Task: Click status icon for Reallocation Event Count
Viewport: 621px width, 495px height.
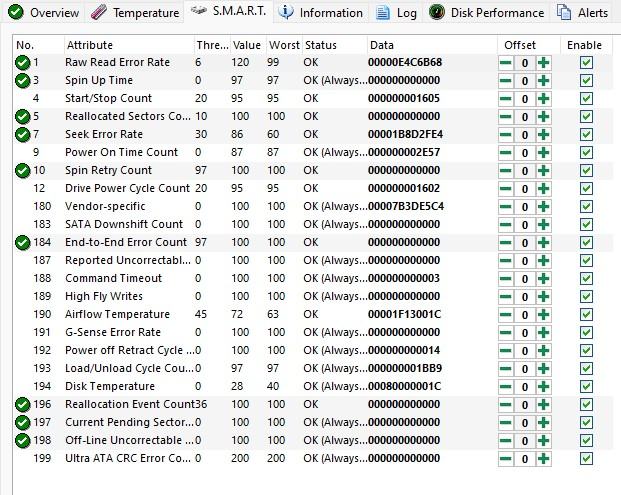Action: pos(23,404)
